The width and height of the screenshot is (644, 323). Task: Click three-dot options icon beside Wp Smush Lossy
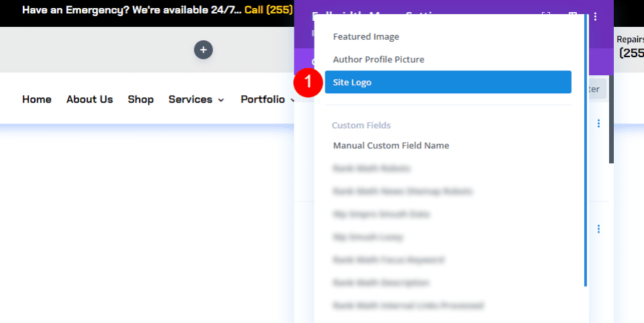(598, 229)
